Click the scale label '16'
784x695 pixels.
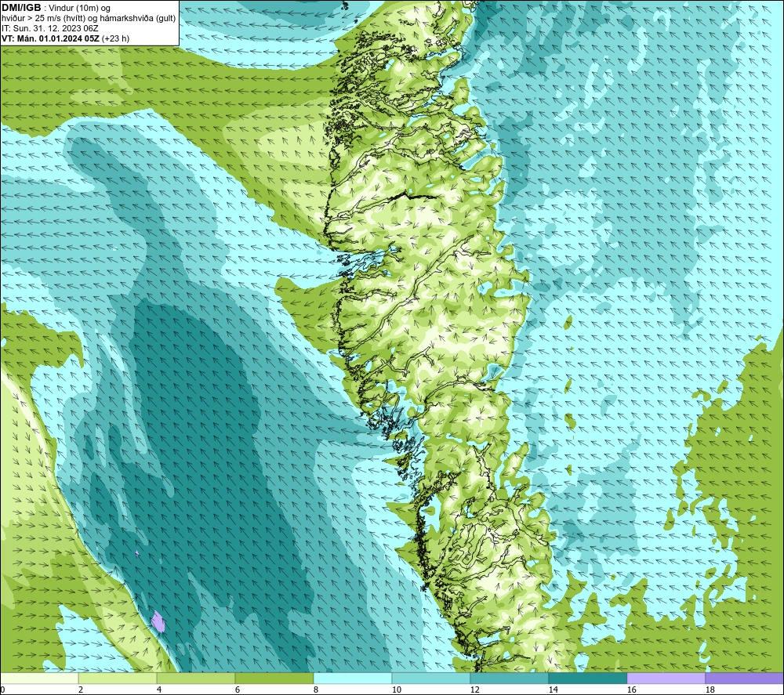(x=631, y=690)
